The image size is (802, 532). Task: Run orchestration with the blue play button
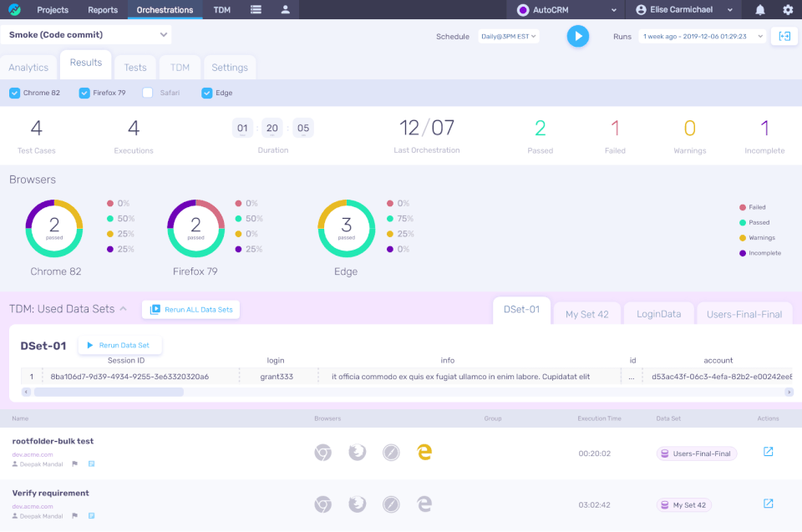(x=578, y=36)
